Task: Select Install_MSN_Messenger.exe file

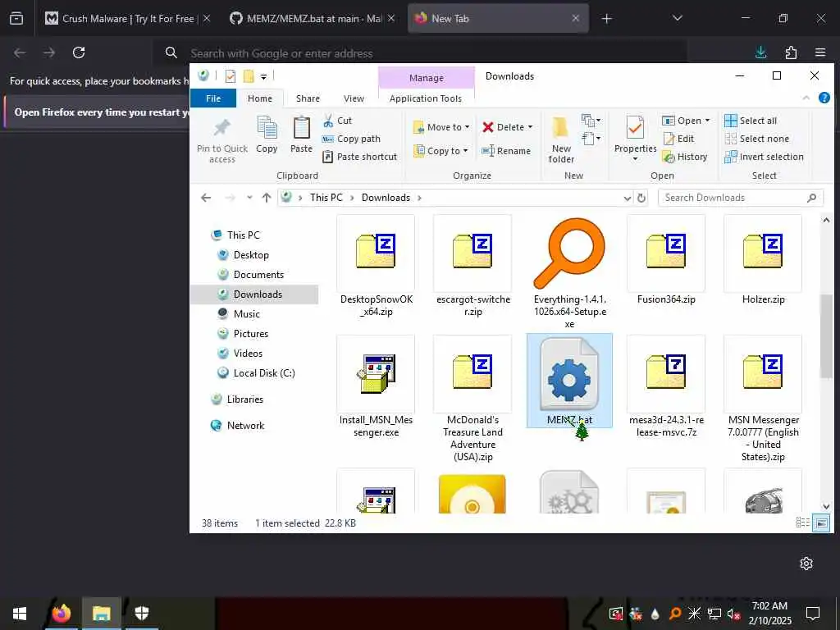Action: [x=376, y=387]
